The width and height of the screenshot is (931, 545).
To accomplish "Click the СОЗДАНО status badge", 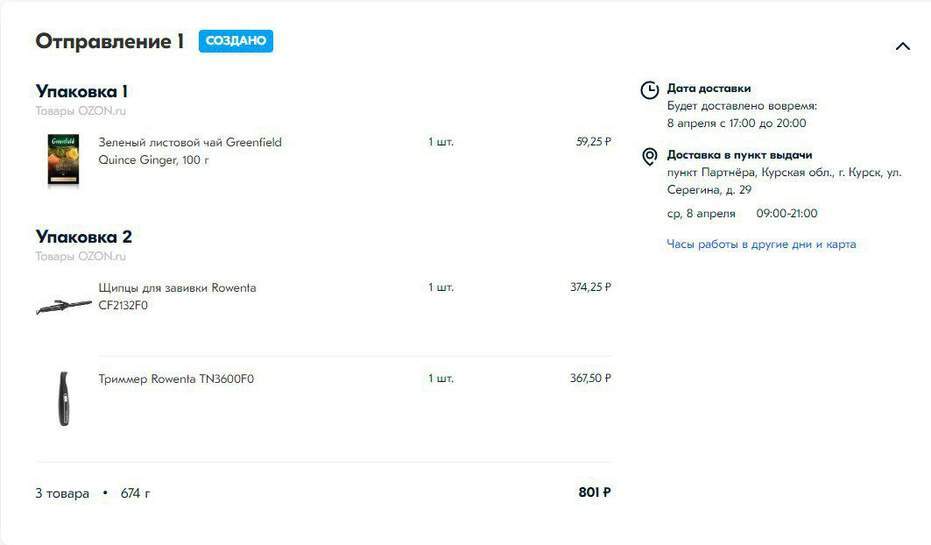I will [x=236, y=41].
